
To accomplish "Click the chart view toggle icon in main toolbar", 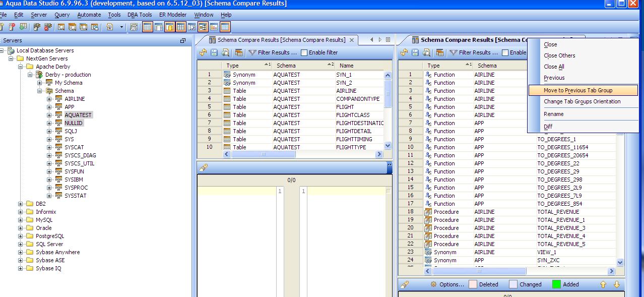I will [x=214, y=27].
